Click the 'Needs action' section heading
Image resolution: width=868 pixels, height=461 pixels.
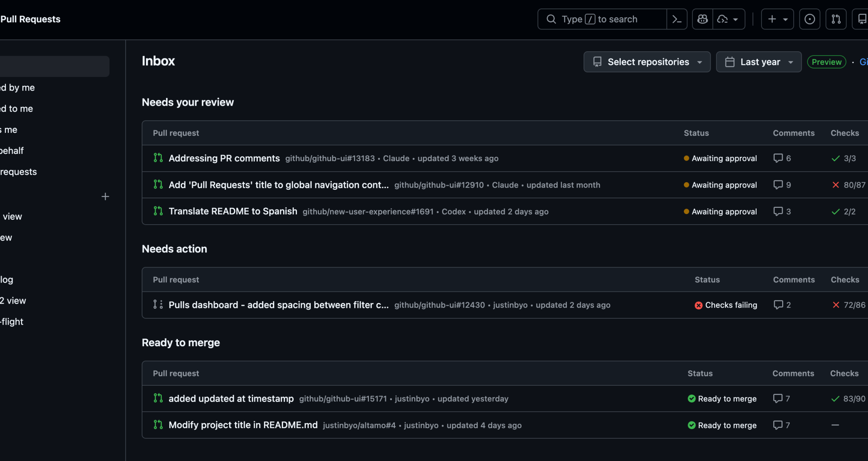coord(175,249)
